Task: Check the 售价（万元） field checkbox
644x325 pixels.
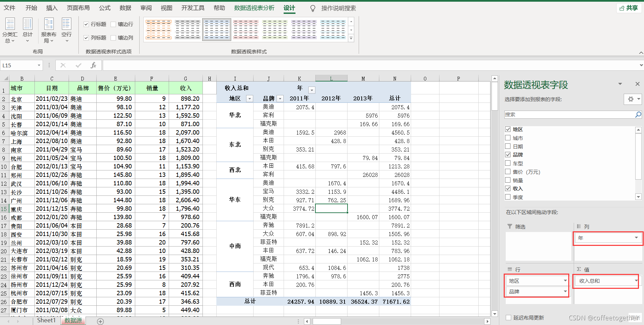Action: tap(508, 171)
